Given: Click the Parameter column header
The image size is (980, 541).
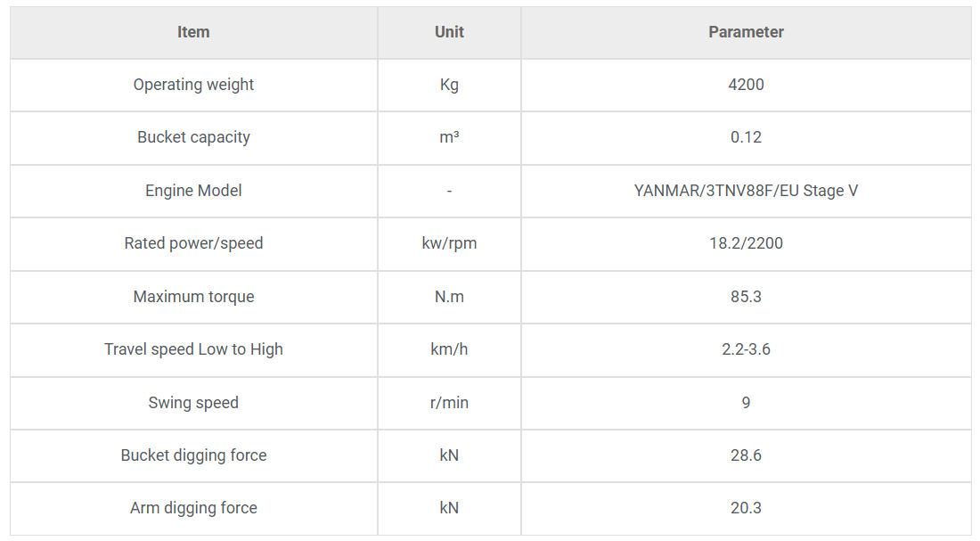Looking at the screenshot, I should [746, 32].
